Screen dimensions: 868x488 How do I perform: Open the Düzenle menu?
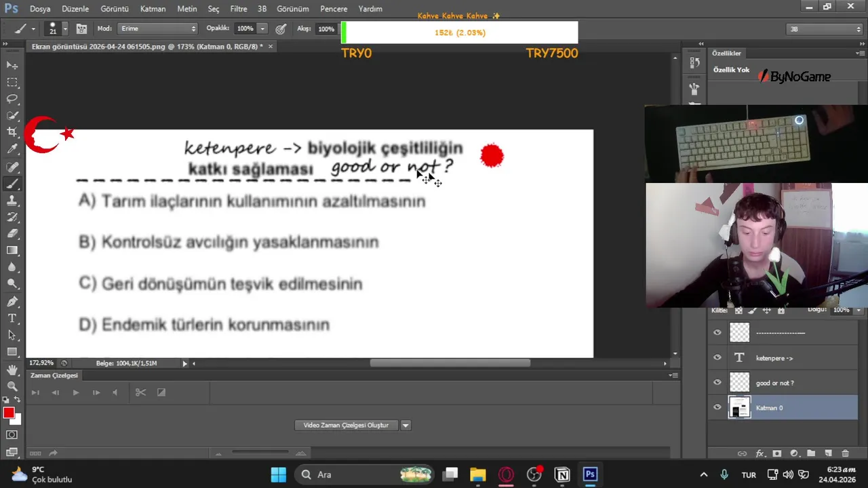click(x=75, y=9)
